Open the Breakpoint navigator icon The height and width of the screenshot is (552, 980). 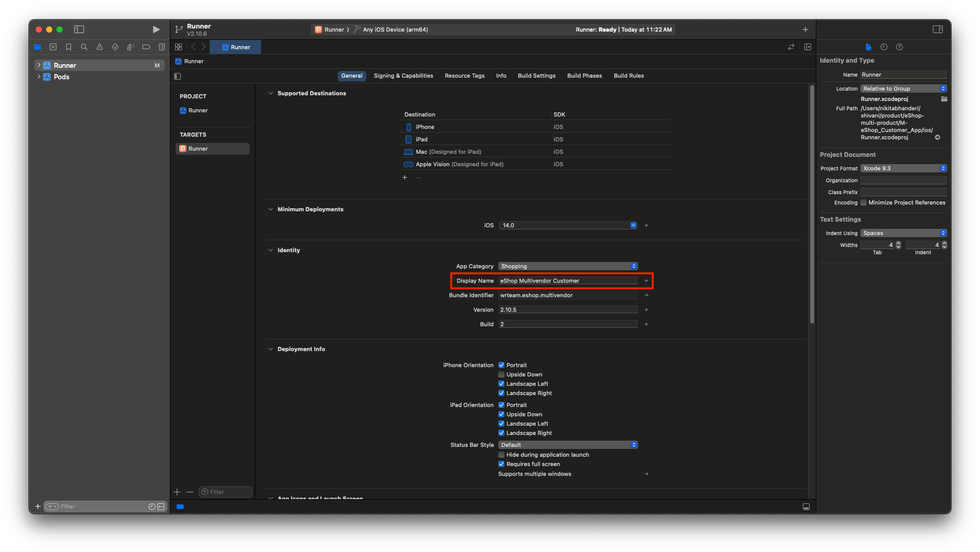[x=146, y=47]
